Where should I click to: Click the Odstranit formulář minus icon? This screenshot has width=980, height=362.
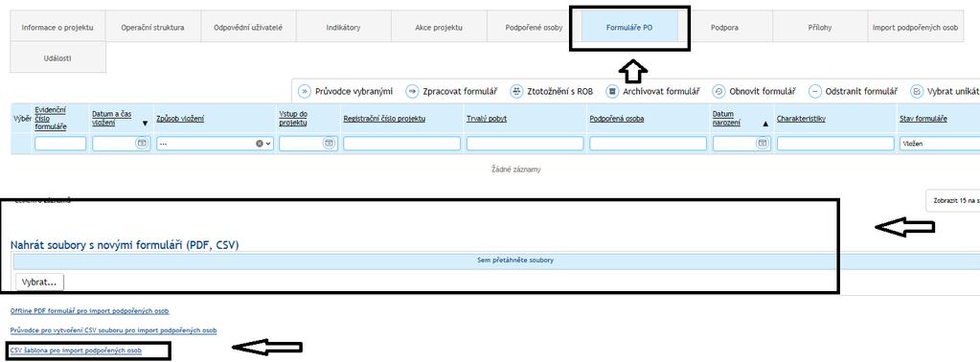[x=814, y=91]
